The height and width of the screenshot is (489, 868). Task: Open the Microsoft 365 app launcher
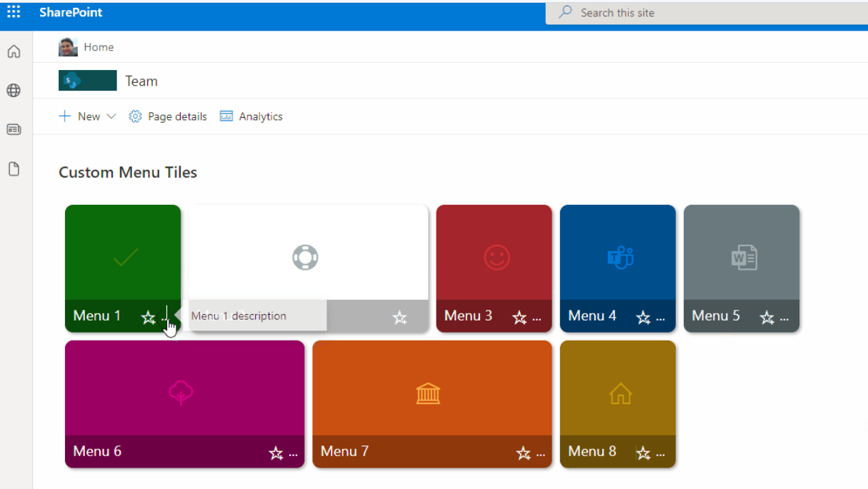[14, 12]
